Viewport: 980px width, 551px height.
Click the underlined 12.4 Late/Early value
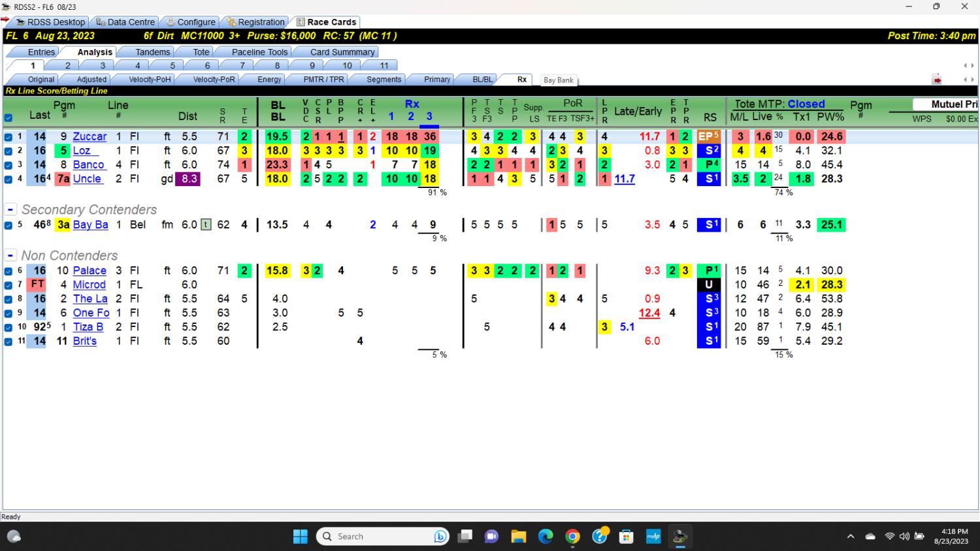click(x=649, y=313)
